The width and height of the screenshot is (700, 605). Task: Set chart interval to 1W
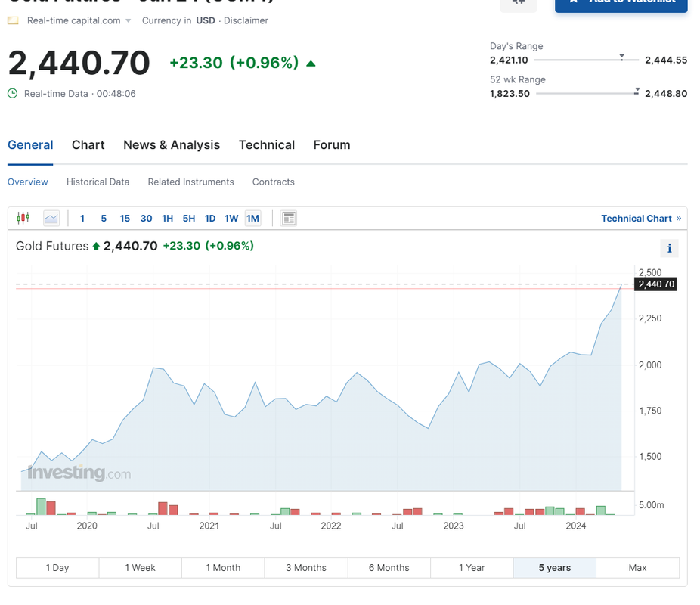231,219
